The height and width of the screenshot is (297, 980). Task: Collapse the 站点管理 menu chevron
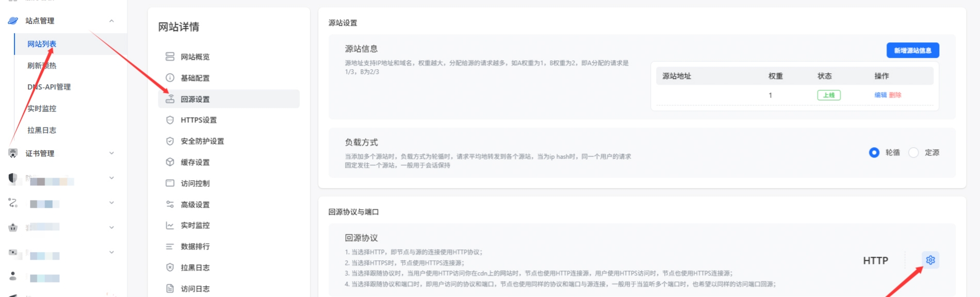pyautogui.click(x=111, y=21)
